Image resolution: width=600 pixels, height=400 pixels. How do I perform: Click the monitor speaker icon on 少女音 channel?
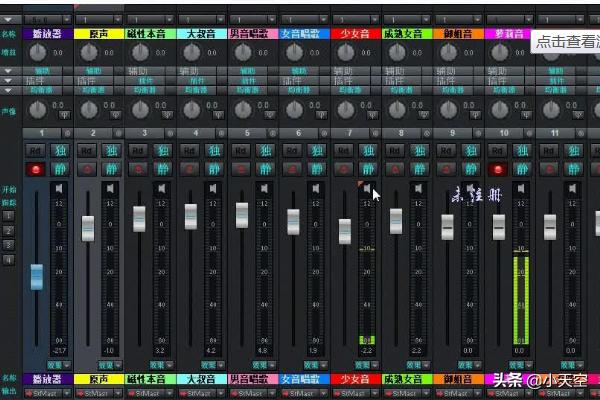click(368, 188)
